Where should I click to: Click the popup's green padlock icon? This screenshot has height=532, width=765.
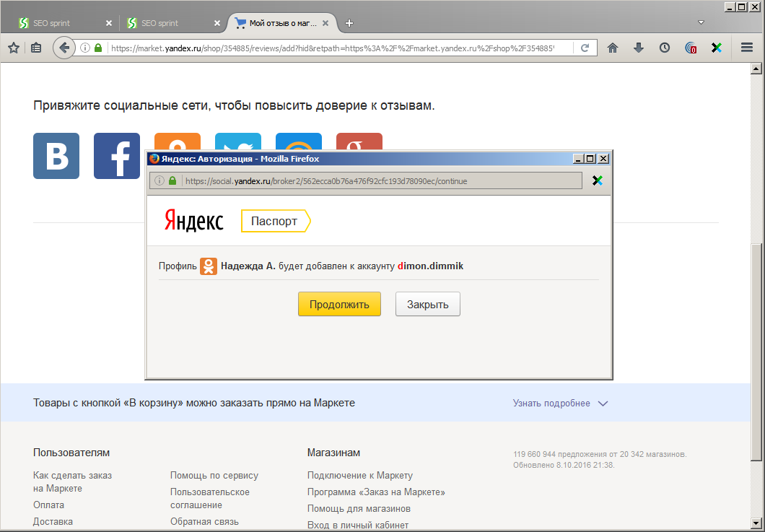pyautogui.click(x=172, y=180)
